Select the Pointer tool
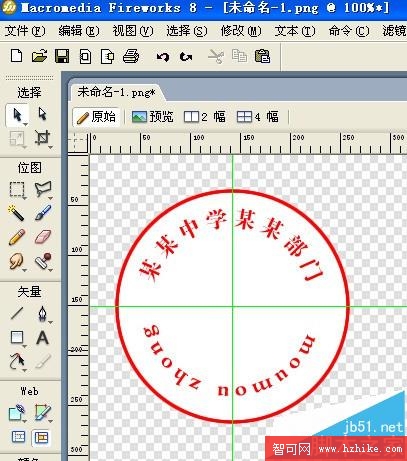 (x=17, y=115)
